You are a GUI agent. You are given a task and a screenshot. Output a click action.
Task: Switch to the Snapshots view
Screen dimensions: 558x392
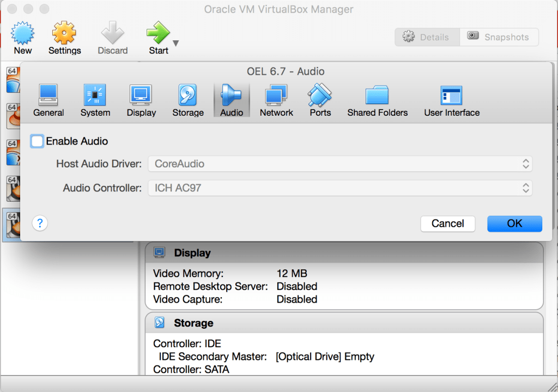499,37
